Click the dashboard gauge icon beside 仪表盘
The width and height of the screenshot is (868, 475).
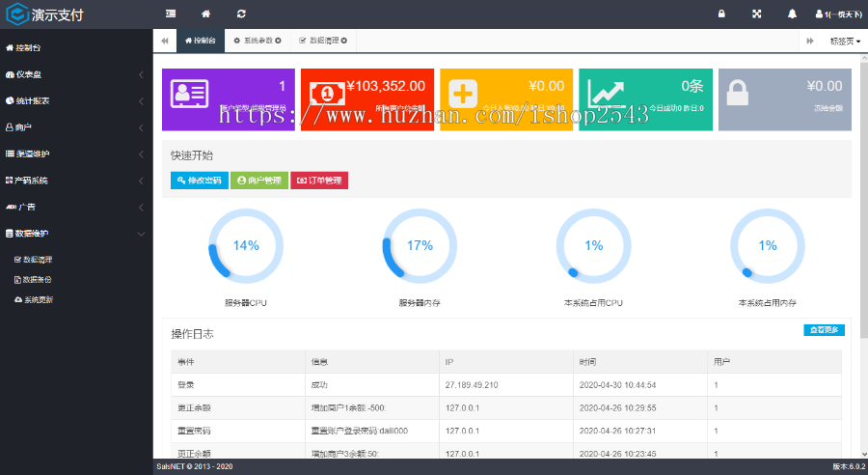[x=10, y=74]
